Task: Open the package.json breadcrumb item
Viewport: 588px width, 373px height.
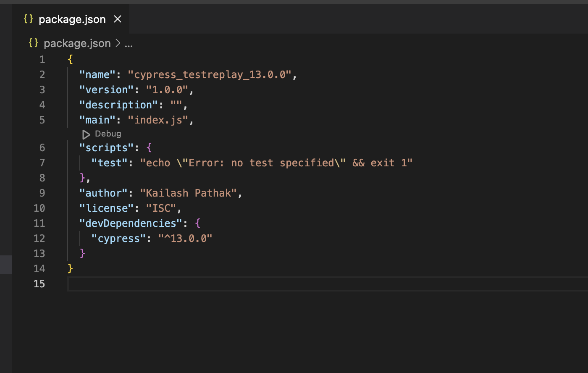Action: pos(77,43)
